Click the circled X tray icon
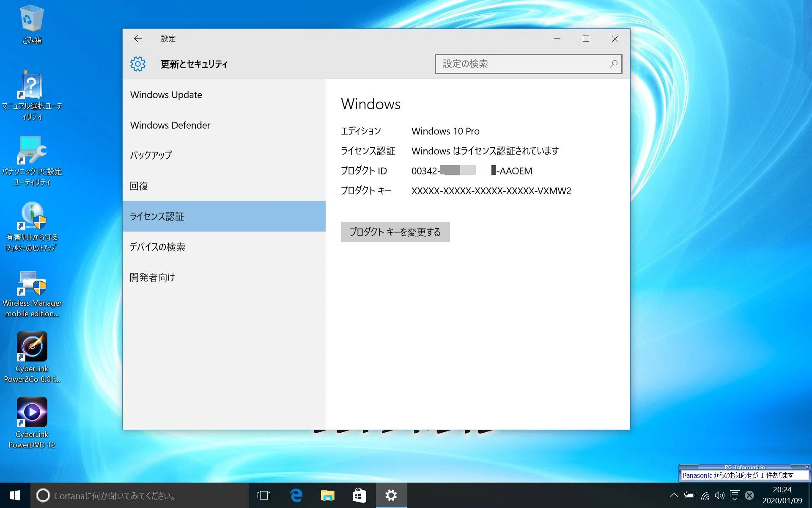This screenshot has width=812, height=508. (x=749, y=495)
